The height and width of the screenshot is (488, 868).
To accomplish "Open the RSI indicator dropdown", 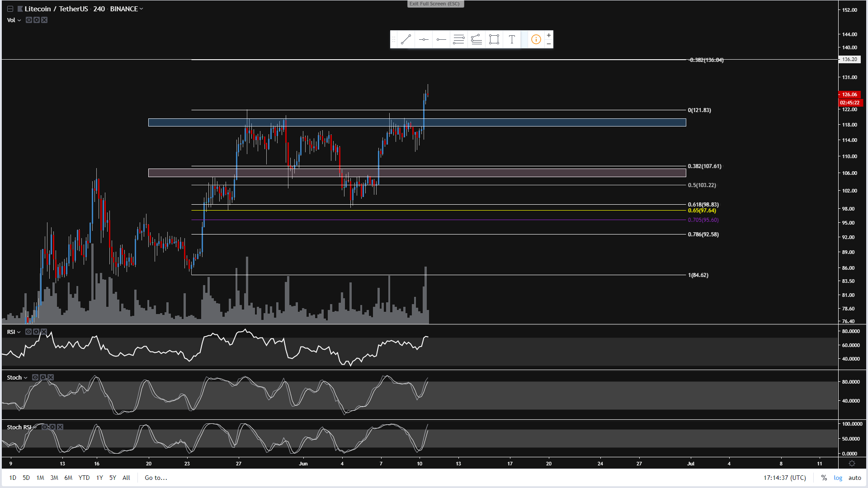I will (x=19, y=332).
